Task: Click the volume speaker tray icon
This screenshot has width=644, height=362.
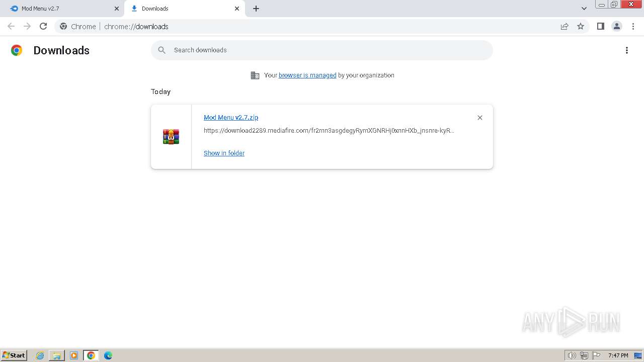Action: click(572, 355)
